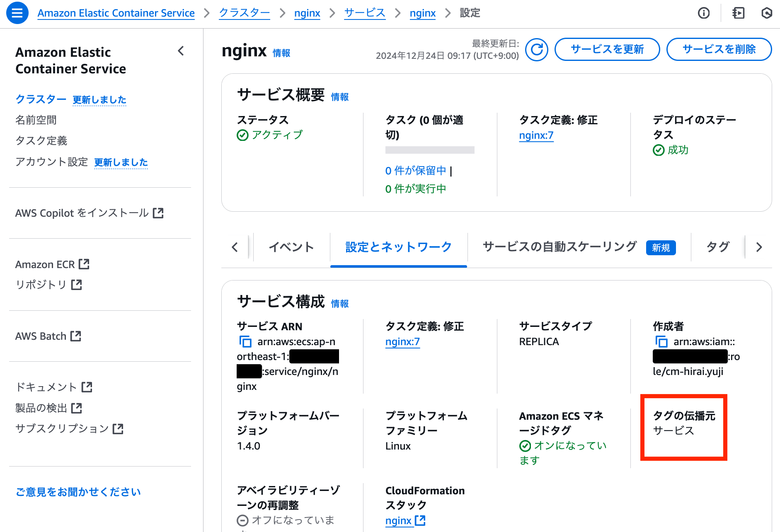
Task: Click the オンになっています check icon
Action: click(525, 446)
